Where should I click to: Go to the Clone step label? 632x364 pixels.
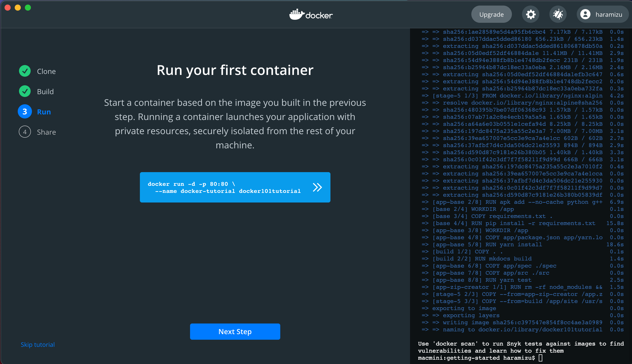pyautogui.click(x=46, y=71)
